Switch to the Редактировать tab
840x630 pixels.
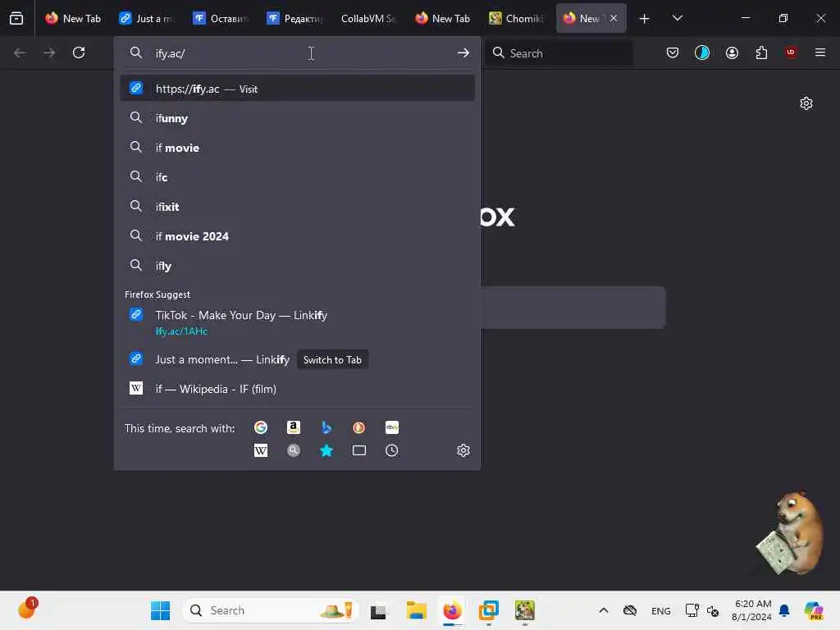click(295, 19)
